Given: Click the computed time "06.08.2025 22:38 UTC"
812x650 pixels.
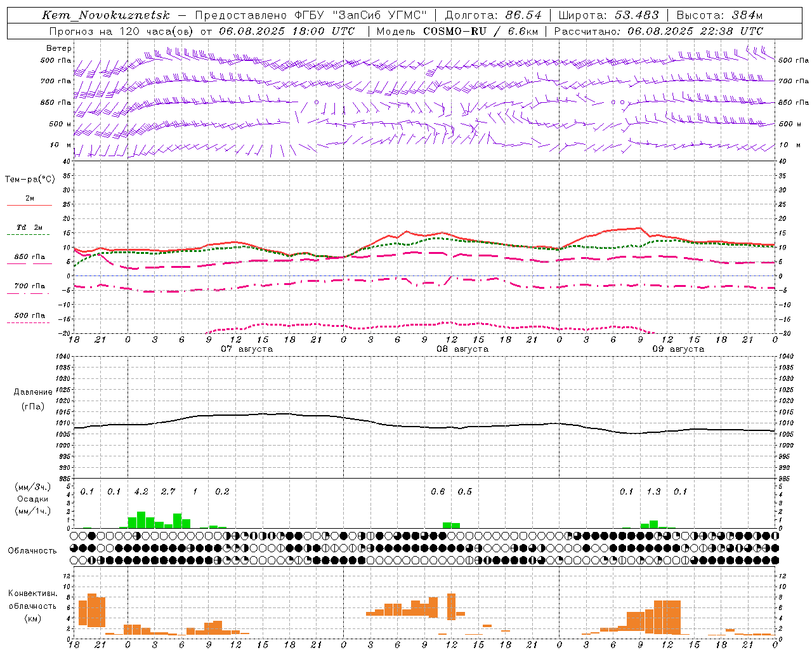Looking at the screenshot, I should coord(695,31).
